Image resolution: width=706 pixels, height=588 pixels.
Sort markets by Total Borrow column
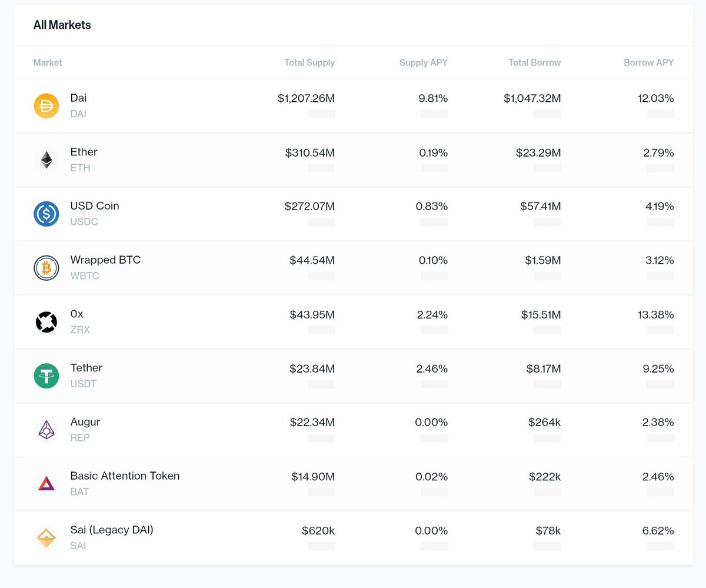pyautogui.click(x=534, y=62)
